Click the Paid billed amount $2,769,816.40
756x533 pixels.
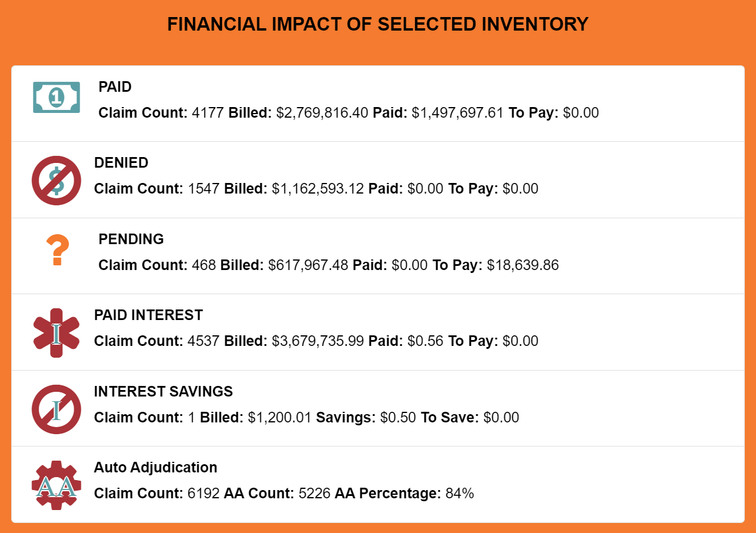(322, 113)
